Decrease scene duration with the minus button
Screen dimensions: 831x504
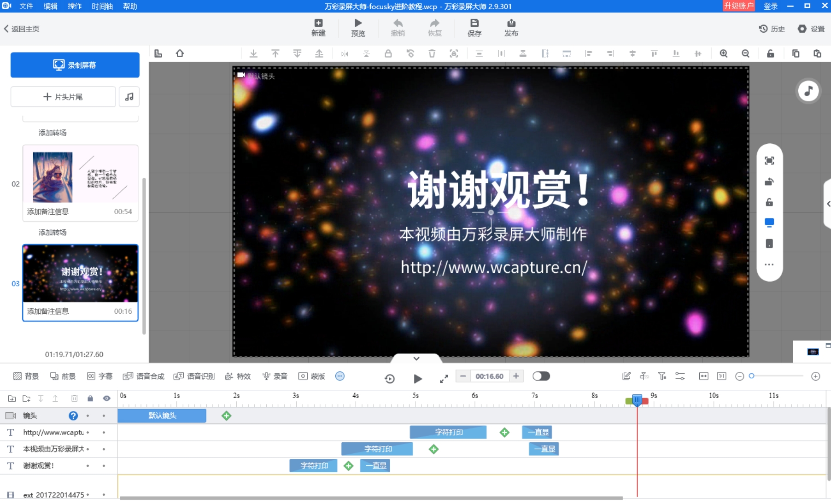click(x=463, y=376)
